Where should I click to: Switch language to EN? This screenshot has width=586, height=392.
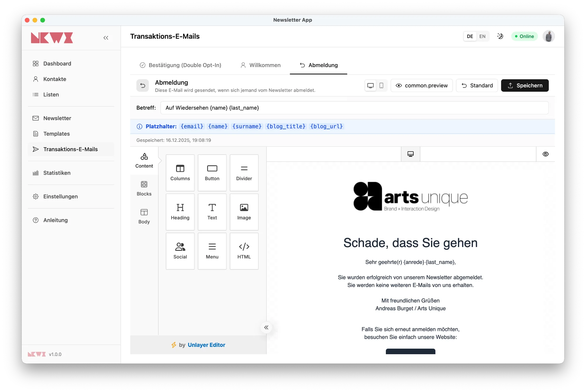[482, 36]
